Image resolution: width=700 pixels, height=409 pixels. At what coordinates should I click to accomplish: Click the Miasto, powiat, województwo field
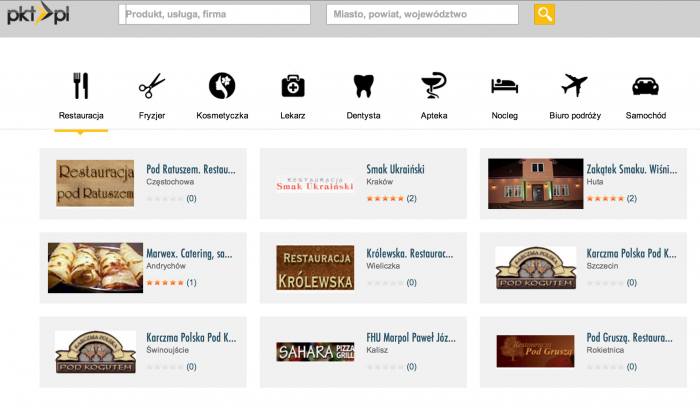pyautogui.click(x=422, y=15)
